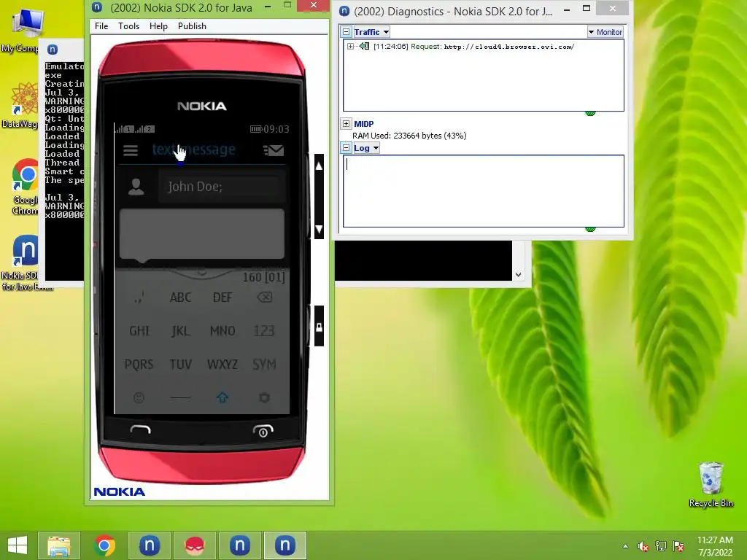Click the network tray icon

tap(661, 546)
